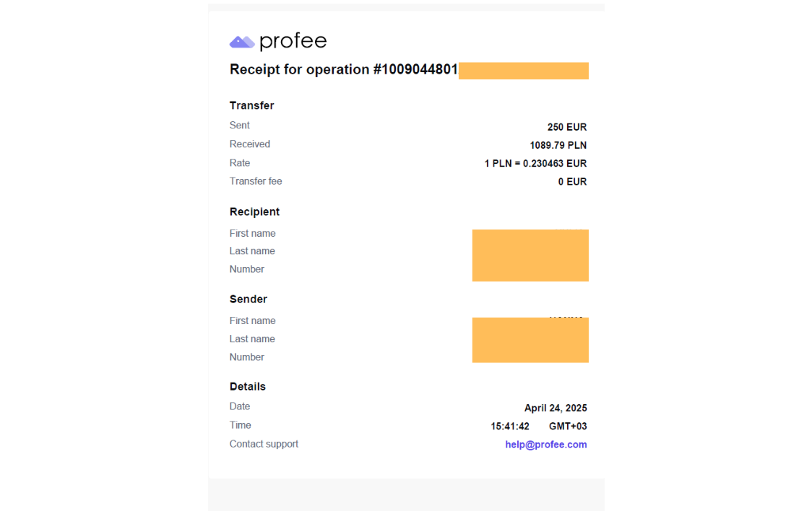This screenshot has width=812, height=511.
Task: Click the Transfer section heading
Action: (251, 105)
